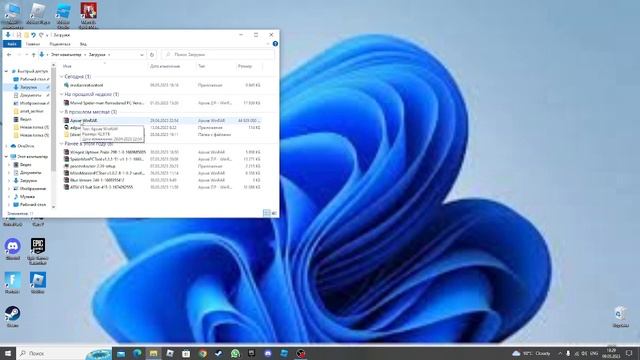Image resolution: width=640 pixels, height=360 pixels.
Task: Click the Windows Start button
Action: (x=7, y=353)
